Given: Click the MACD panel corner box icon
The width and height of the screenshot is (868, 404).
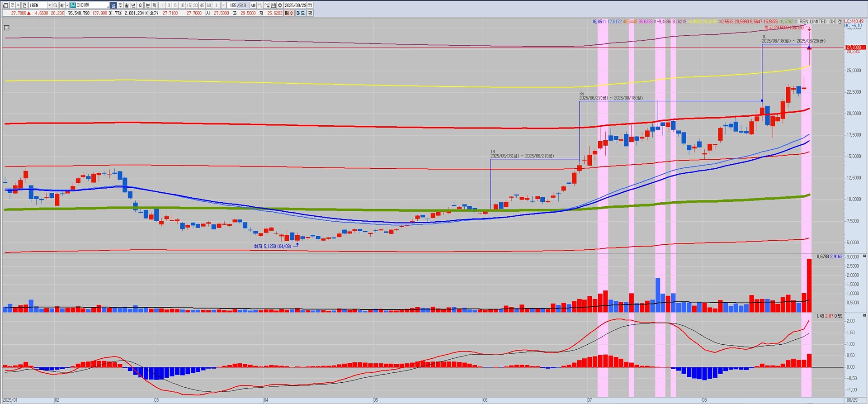Looking at the screenshot, I should pos(864,315).
